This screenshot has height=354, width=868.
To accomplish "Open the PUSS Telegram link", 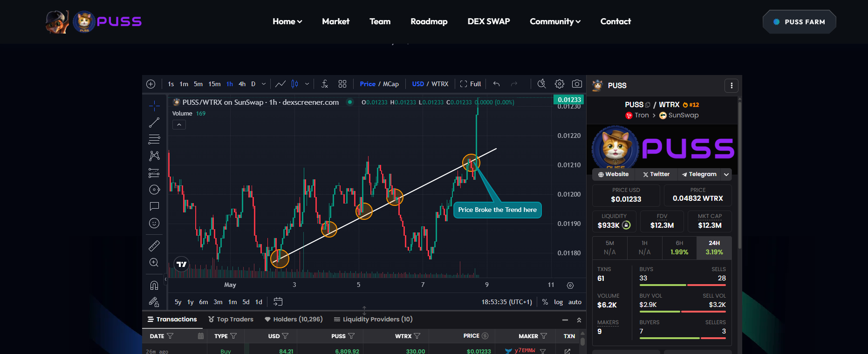I will tap(699, 174).
